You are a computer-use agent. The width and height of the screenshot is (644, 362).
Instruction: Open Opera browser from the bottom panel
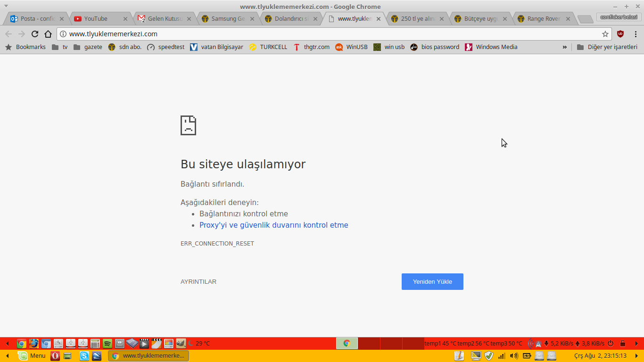point(55,356)
